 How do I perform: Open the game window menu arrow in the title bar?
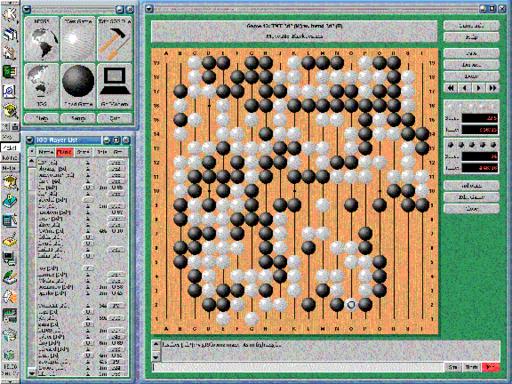(x=149, y=9)
